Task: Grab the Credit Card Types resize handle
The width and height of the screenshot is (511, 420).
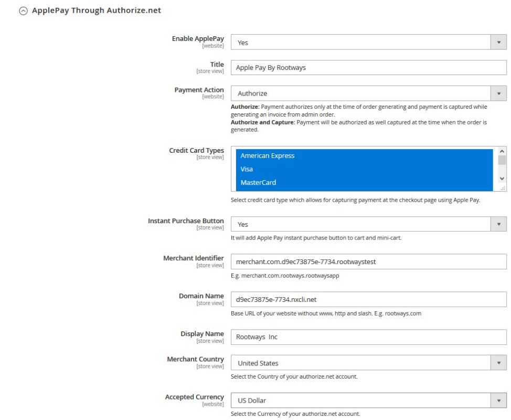Action: point(502,188)
